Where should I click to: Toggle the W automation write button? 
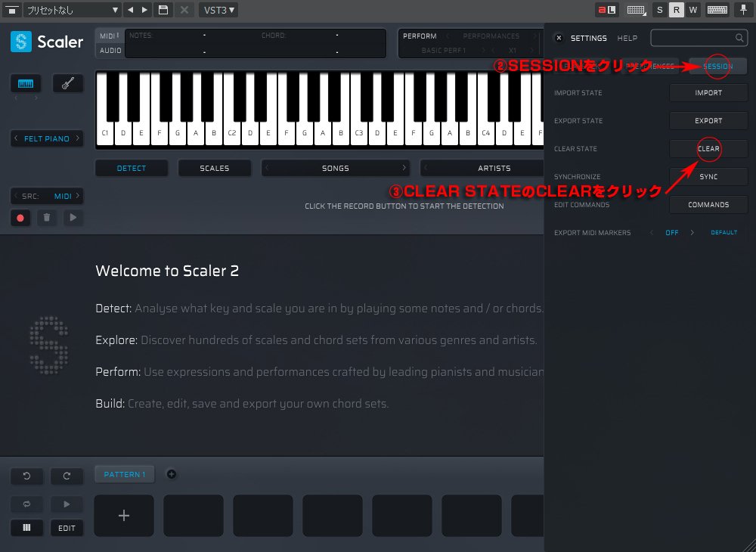click(x=692, y=10)
